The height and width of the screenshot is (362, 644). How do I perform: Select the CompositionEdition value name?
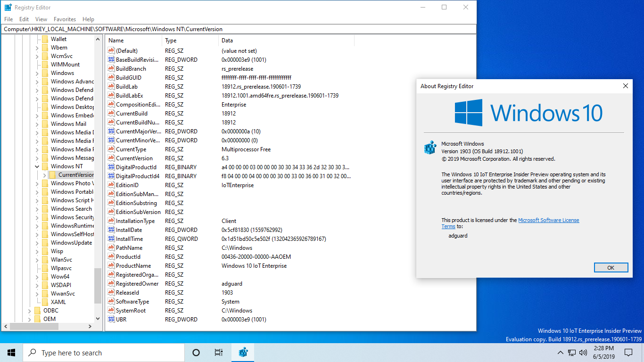pyautogui.click(x=138, y=105)
